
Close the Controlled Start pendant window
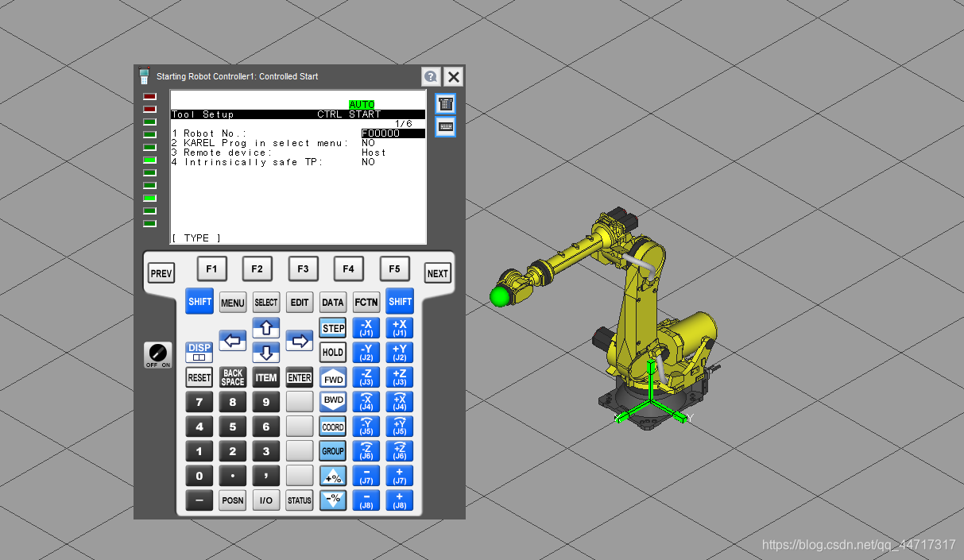453,77
